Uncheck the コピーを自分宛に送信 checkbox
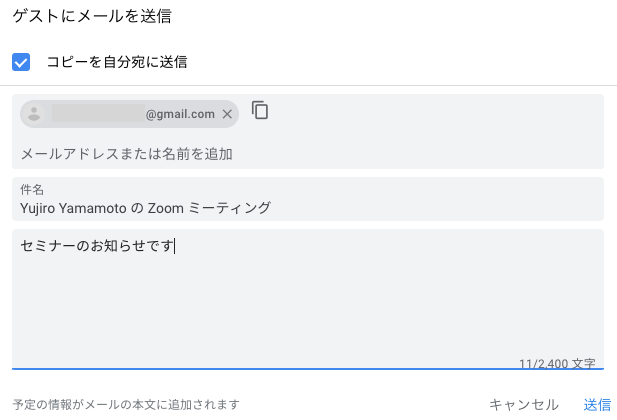This screenshot has height=420, width=617. (x=21, y=62)
